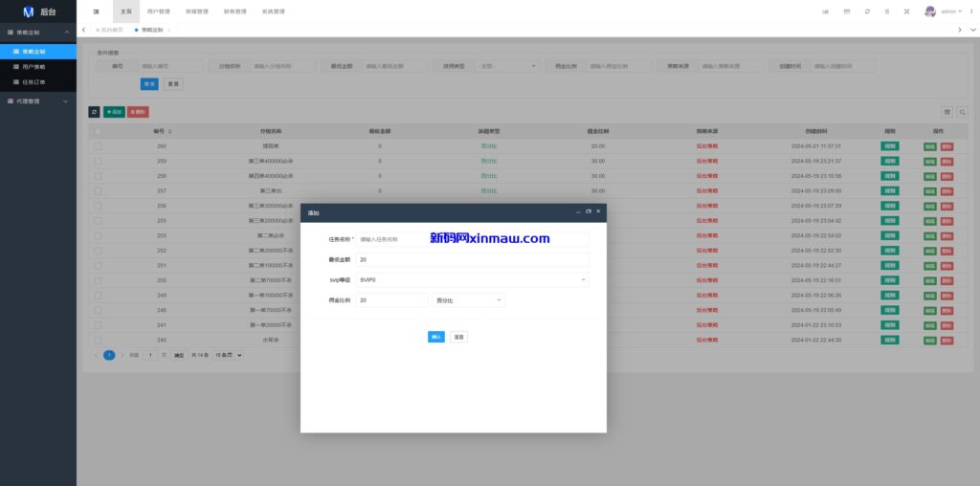
Task: Click the green edit button in row 240
Action: point(930,341)
